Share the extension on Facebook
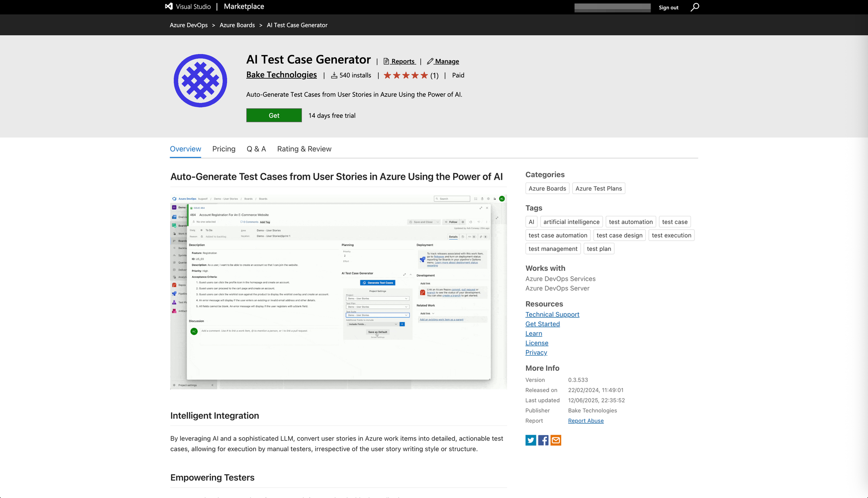Viewport: 868px width, 498px height. pos(543,440)
